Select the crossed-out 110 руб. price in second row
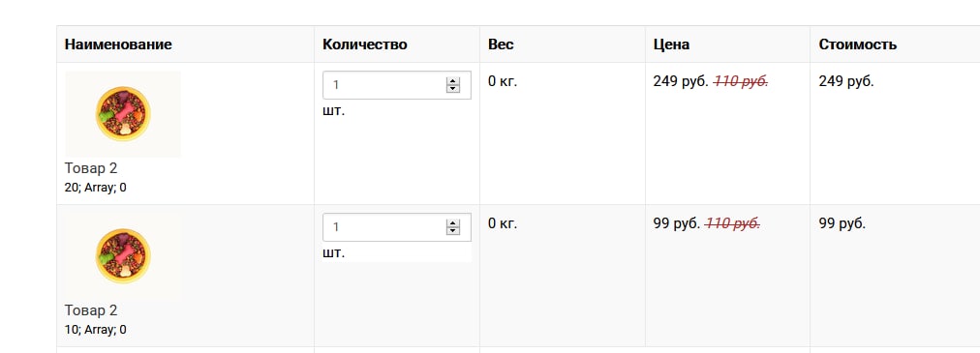This screenshot has height=353, width=980. 732,223
